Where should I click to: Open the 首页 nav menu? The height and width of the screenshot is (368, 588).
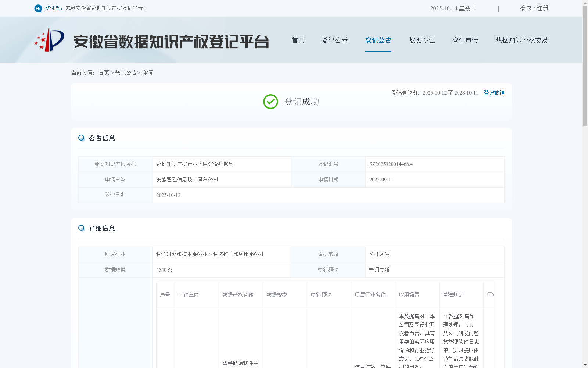click(x=298, y=40)
